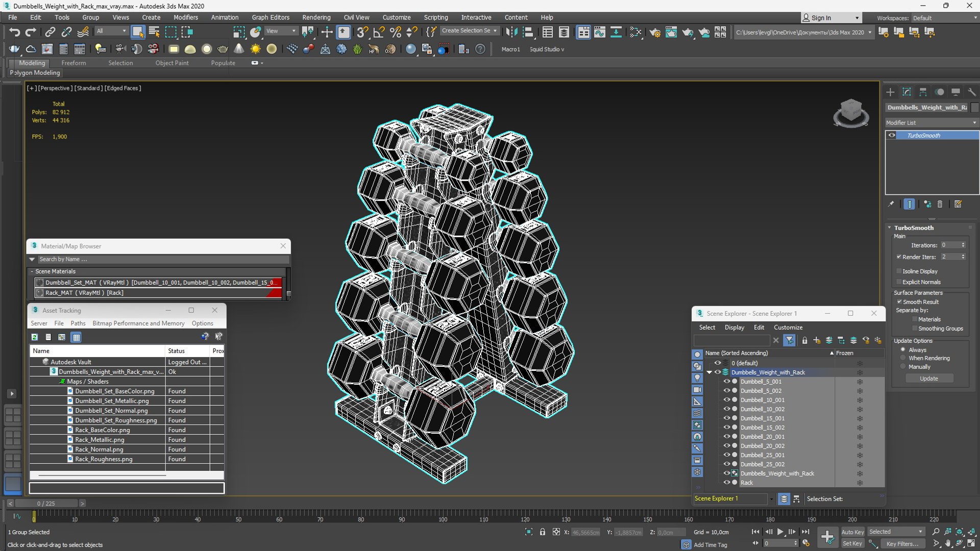
Task: Click the Redo arrow icon
Action: point(31,32)
